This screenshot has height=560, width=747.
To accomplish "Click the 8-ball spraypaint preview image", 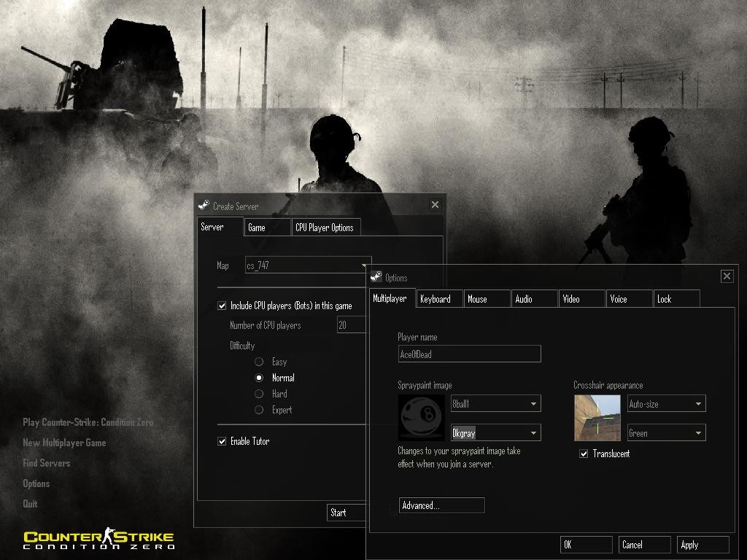I will (x=422, y=417).
